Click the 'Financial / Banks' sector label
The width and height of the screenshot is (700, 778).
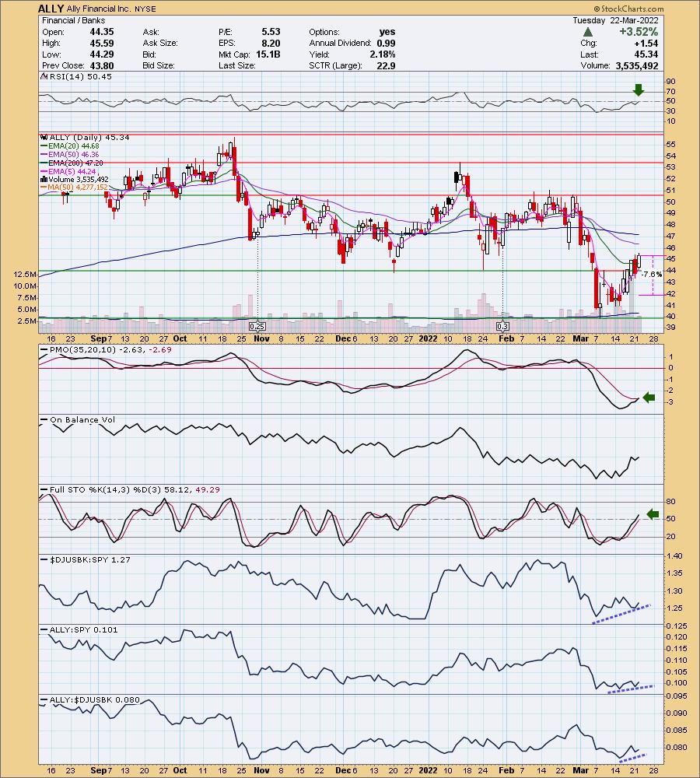(x=73, y=20)
